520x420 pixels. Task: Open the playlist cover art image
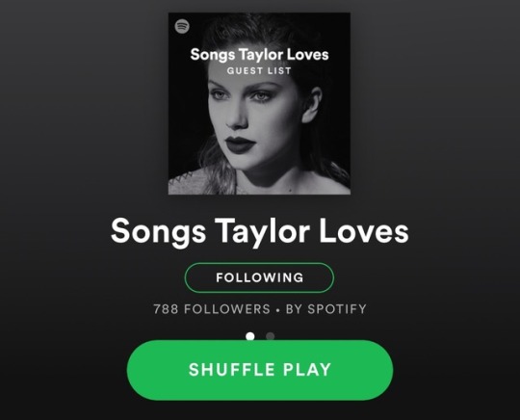click(259, 103)
